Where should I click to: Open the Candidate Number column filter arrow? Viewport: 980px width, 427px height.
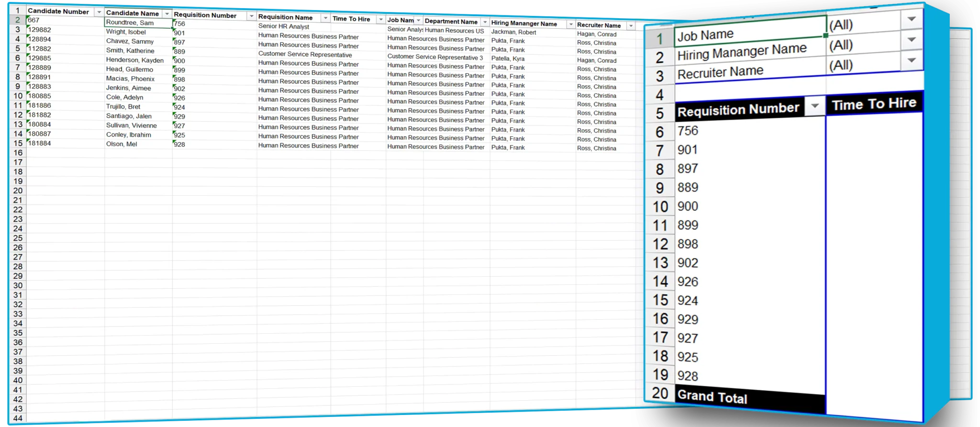[x=99, y=12]
